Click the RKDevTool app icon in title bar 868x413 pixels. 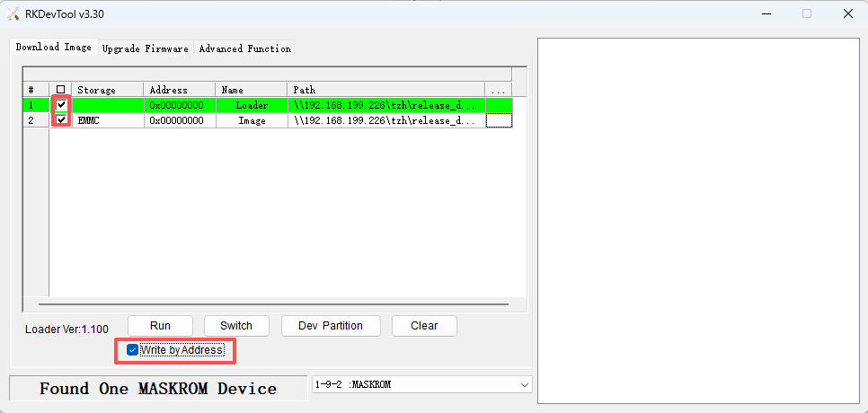[x=13, y=13]
